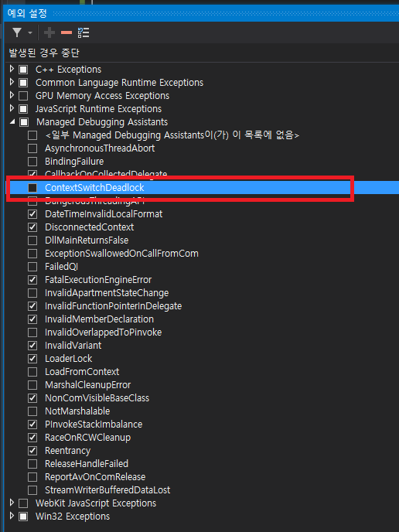The height and width of the screenshot is (532, 399).
Task: Click the '발생된 경우 중단' column header
Action: click(x=44, y=53)
